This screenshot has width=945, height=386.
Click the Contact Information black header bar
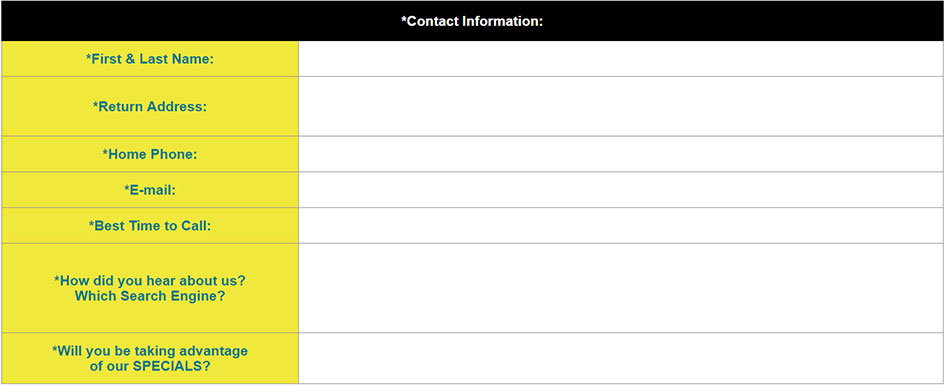tap(472, 21)
